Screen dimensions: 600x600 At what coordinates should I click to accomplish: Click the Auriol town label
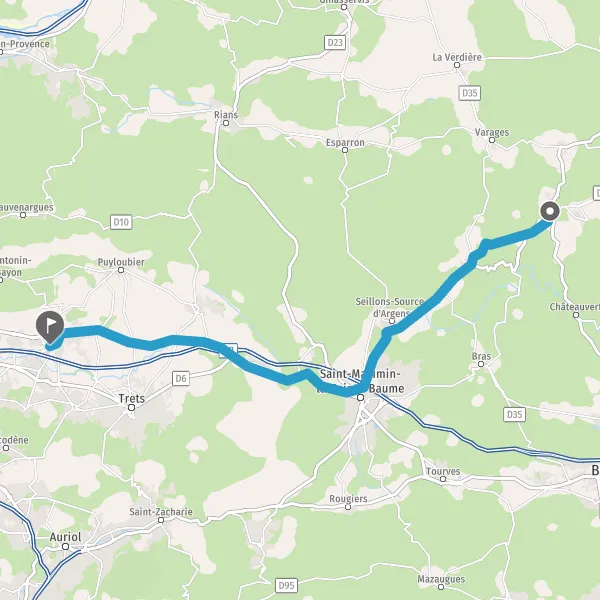(65, 537)
